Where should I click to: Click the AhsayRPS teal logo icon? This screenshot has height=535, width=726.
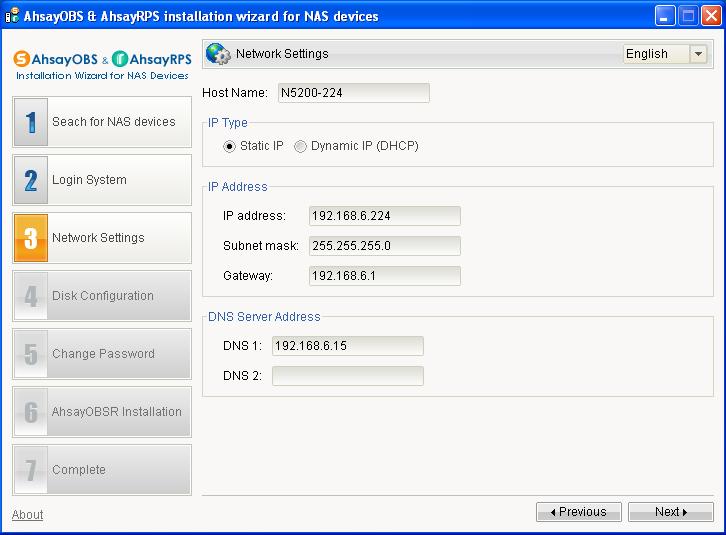[119, 59]
